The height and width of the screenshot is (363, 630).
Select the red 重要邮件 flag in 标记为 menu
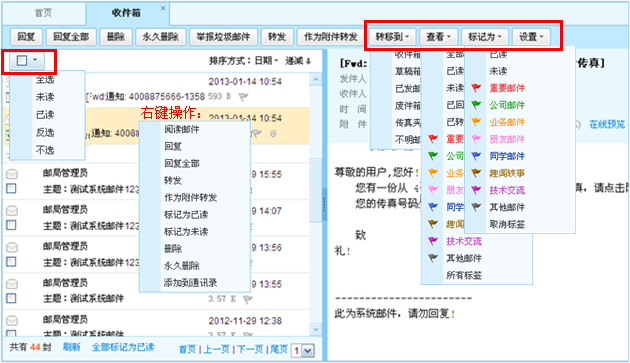476,88
